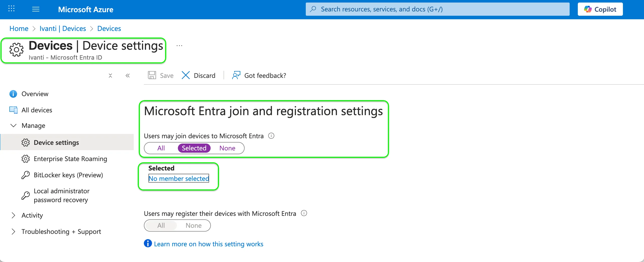The width and height of the screenshot is (644, 262).
Task: Open the Devices breadcrumb link
Action: click(x=109, y=28)
